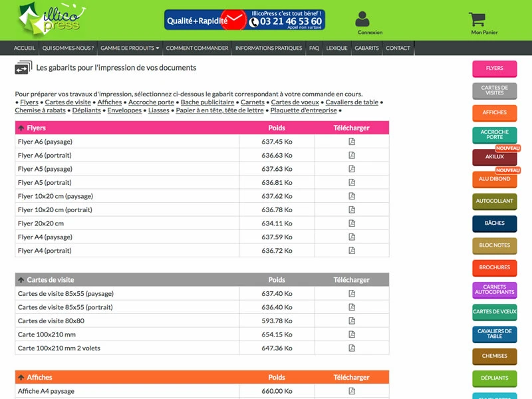This screenshot has width=532, height=399.
Task: Click the Cartes de Vœux sidebar button
Action: pos(495,312)
